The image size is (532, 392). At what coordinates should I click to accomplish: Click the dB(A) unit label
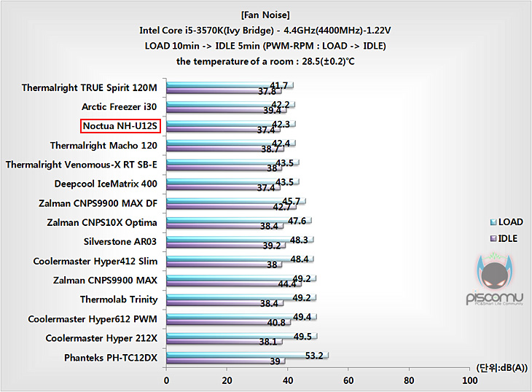(x=502, y=367)
